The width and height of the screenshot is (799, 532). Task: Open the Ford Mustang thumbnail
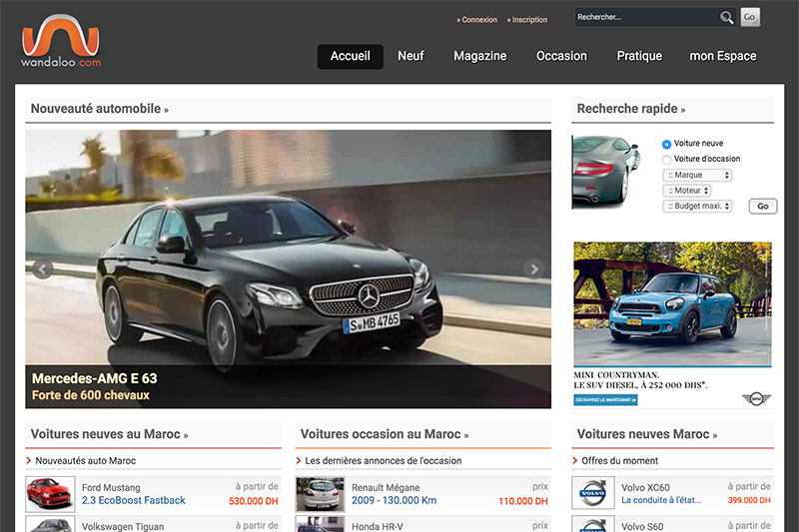point(50,494)
